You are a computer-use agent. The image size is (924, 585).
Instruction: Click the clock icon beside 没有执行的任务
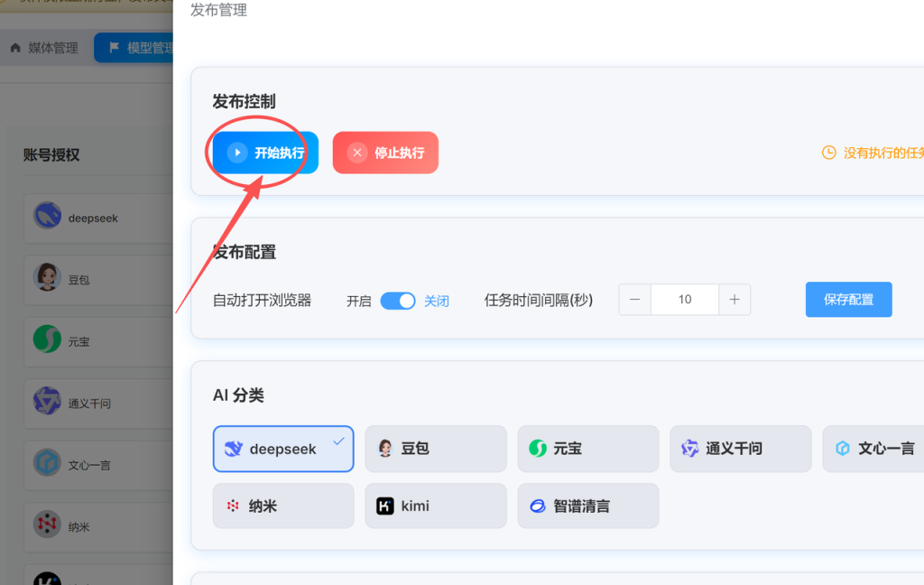[x=828, y=153]
